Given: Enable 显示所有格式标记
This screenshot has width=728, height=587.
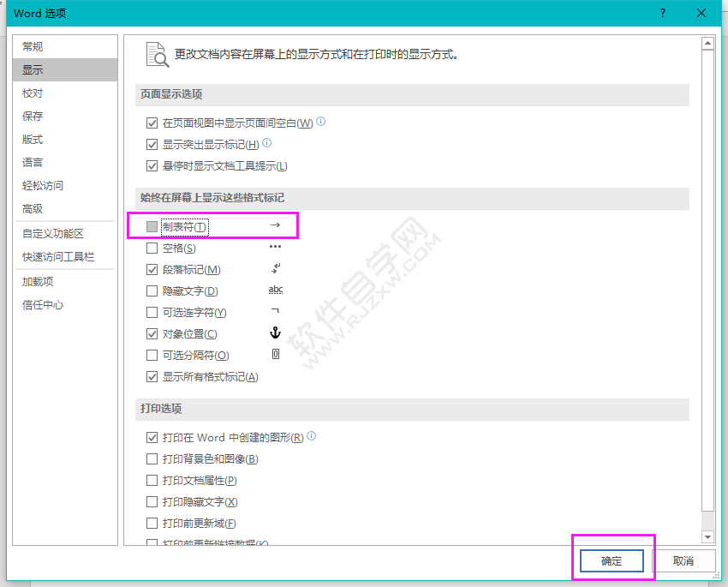Looking at the screenshot, I should click(x=152, y=375).
